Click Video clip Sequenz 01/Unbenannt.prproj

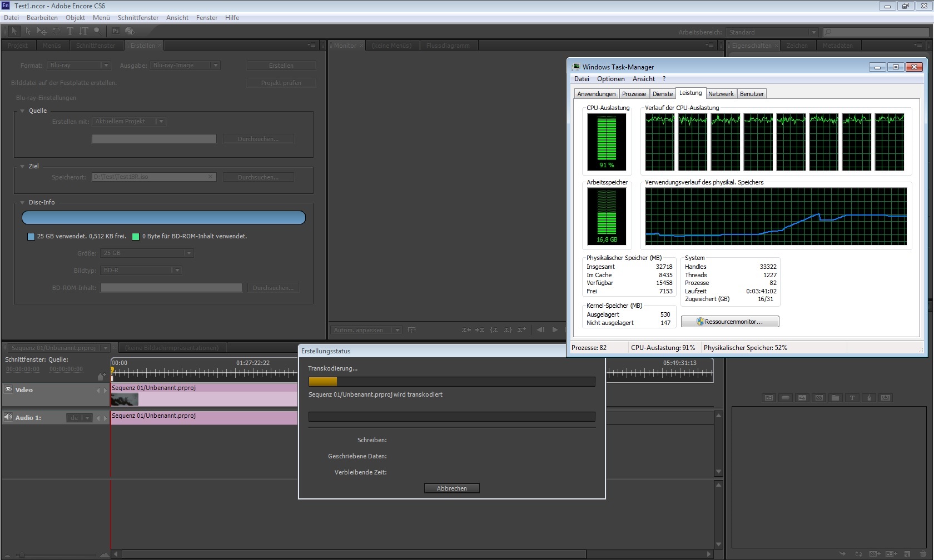[204, 395]
